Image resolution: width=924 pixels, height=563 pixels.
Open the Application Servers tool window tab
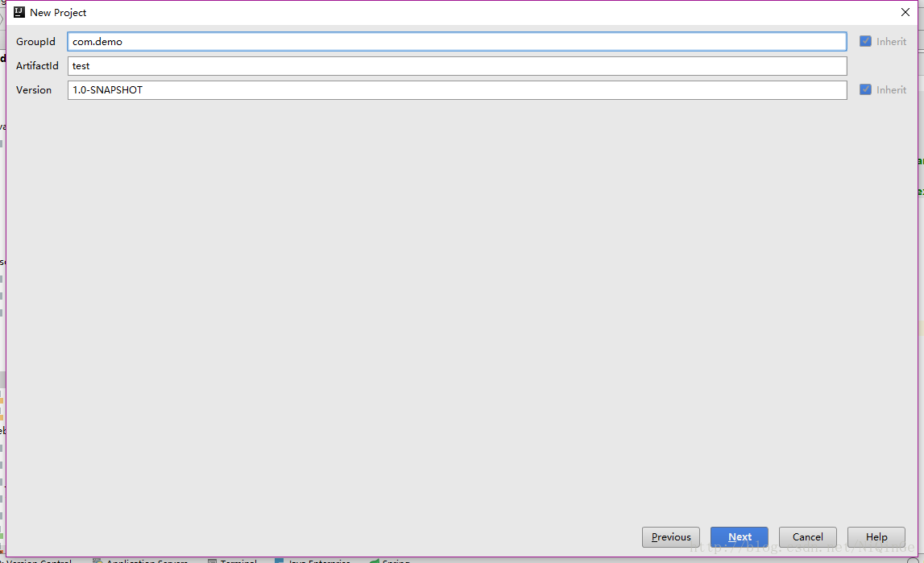coord(140,560)
